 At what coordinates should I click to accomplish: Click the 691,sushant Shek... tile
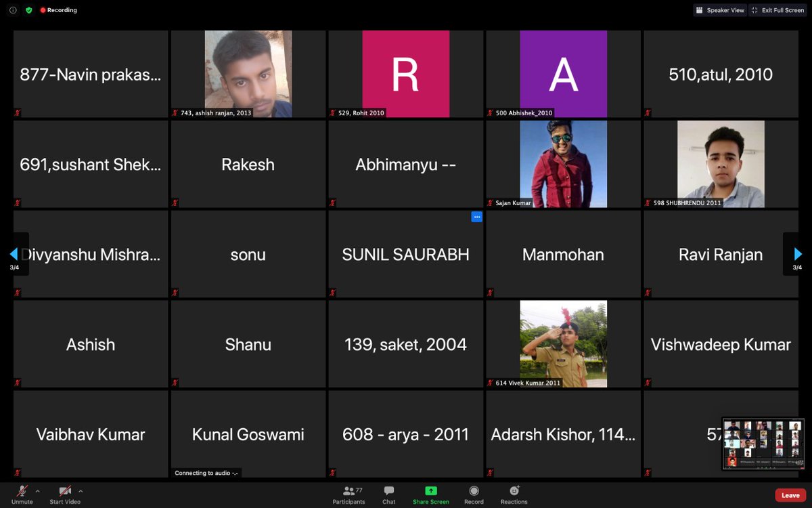point(91,164)
